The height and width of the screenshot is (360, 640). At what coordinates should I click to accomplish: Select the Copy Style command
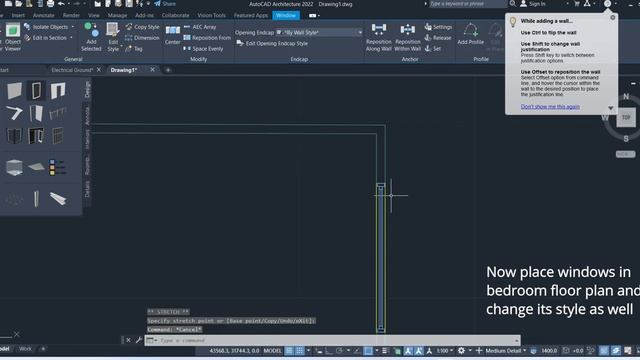click(x=142, y=27)
